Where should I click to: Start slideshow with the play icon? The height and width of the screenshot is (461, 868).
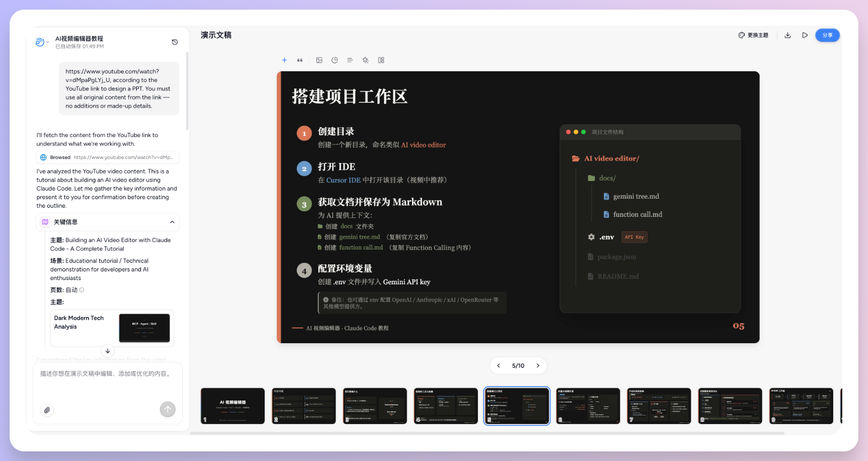coord(805,35)
